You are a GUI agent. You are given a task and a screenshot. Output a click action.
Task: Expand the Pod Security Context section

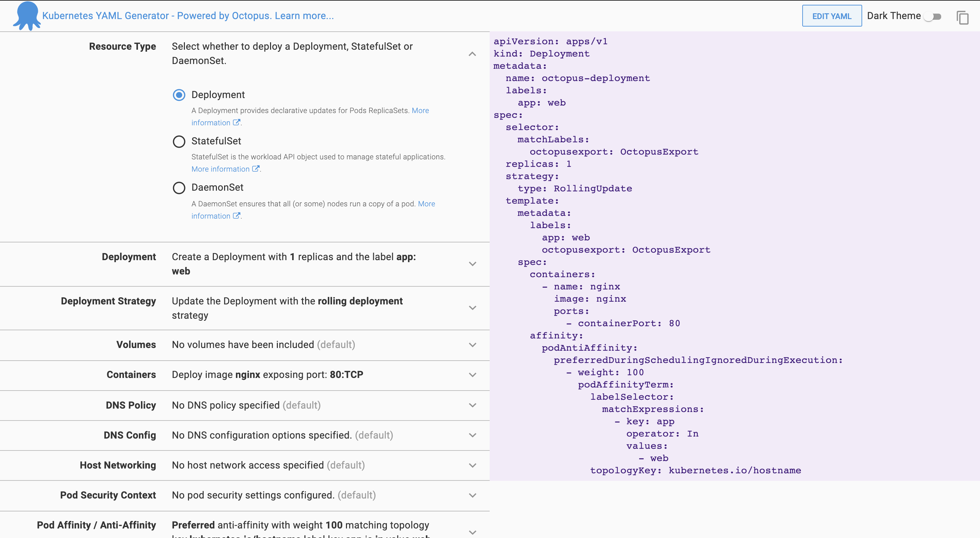[473, 495]
